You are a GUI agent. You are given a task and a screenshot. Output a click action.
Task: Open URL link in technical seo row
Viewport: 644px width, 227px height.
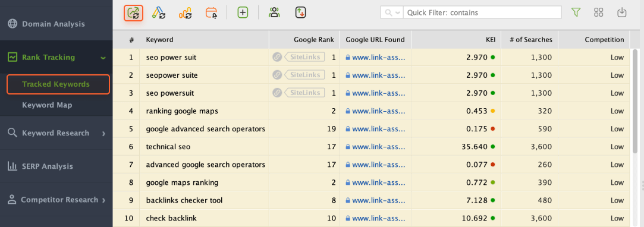378,147
